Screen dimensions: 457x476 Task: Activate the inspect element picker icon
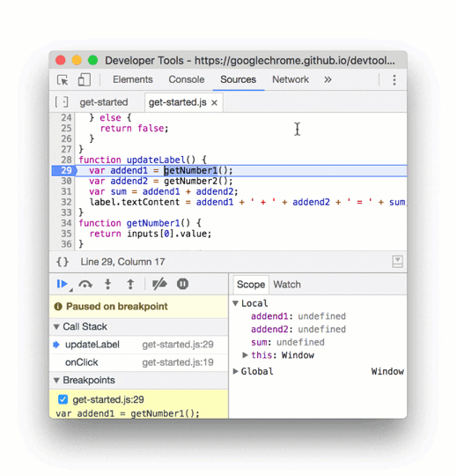63,80
